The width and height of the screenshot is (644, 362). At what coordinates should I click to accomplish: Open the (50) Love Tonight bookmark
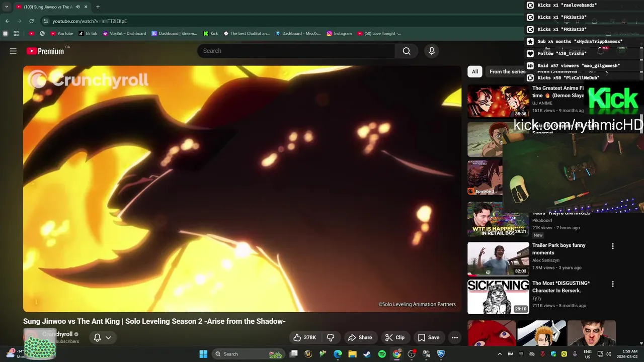coord(379,34)
